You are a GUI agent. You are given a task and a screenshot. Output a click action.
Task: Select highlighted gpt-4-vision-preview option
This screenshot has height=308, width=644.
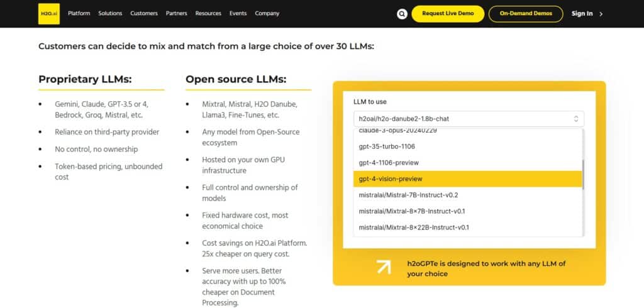coord(468,179)
